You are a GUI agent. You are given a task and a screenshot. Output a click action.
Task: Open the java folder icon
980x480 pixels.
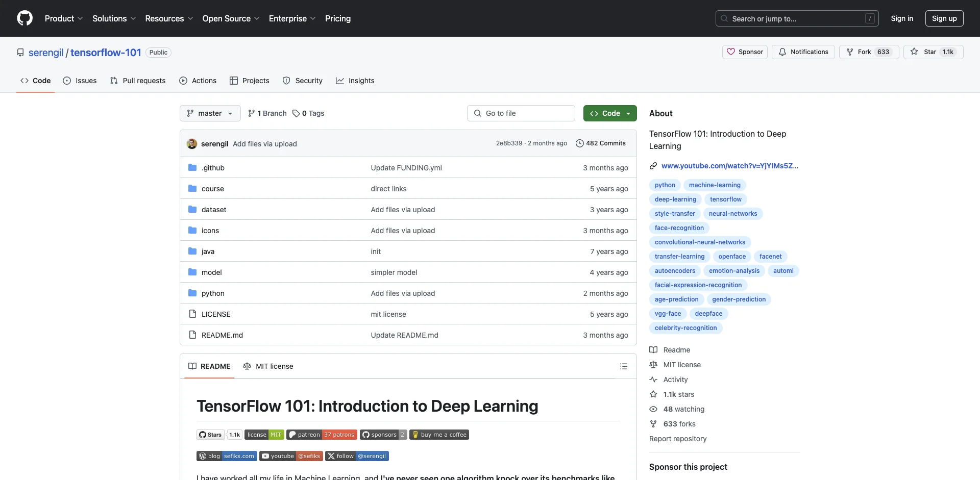tap(192, 251)
